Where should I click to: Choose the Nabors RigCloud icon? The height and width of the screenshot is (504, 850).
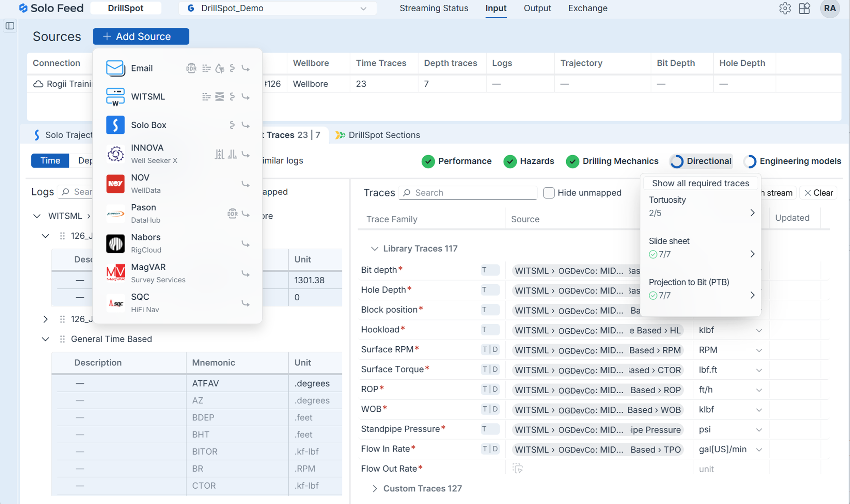115,243
